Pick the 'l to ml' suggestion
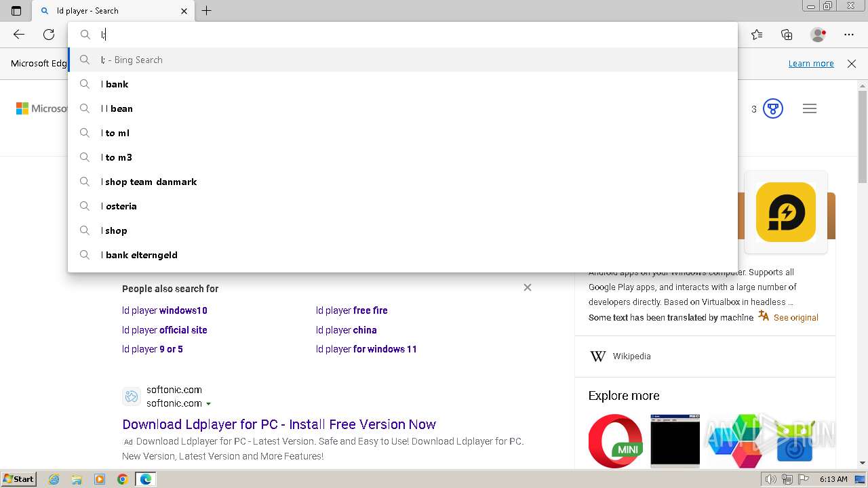The image size is (868, 488). (x=403, y=133)
